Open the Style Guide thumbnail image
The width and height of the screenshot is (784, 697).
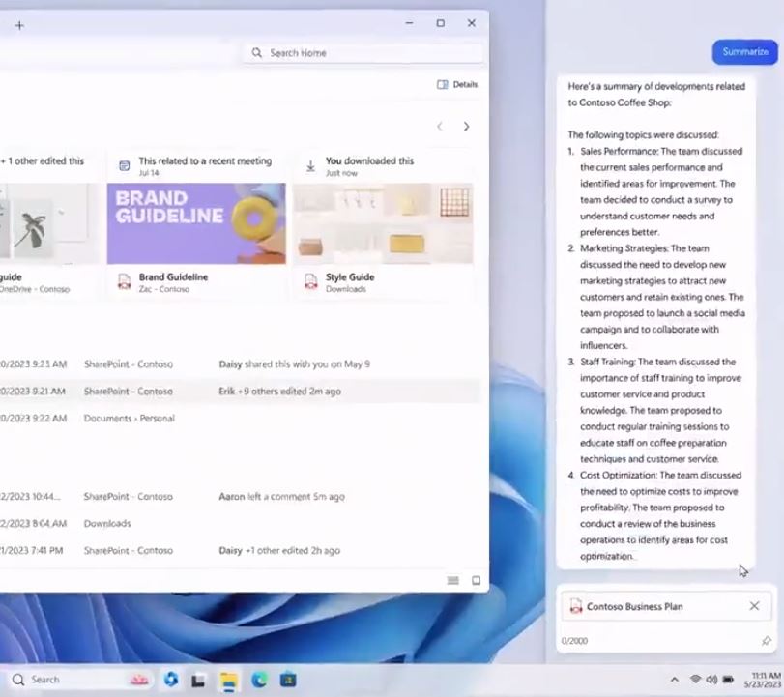(x=383, y=223)
